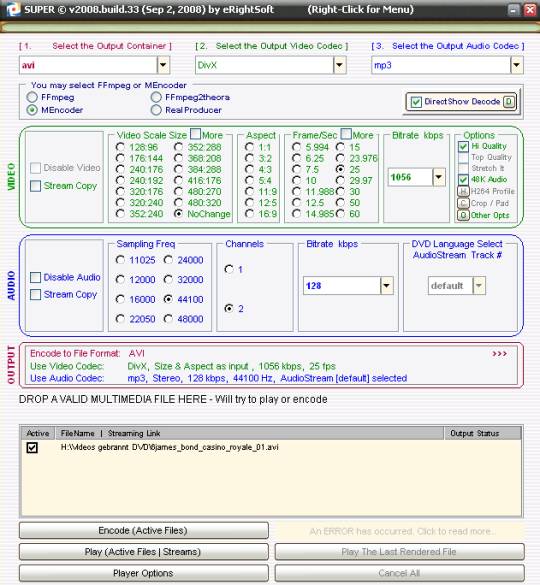The height and width of the screenshot is (585, 540).
Task: Select 44100 sampling frequency
Action: point(168,299)
